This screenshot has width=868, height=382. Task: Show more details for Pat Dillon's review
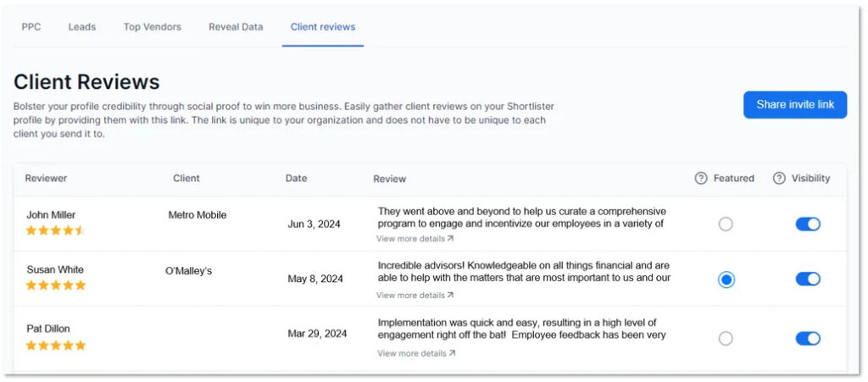tap(415, 353)
